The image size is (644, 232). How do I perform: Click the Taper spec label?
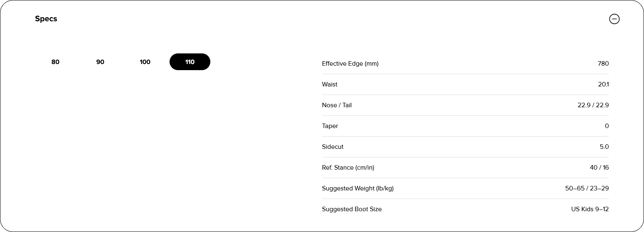(x=330, y=126)
